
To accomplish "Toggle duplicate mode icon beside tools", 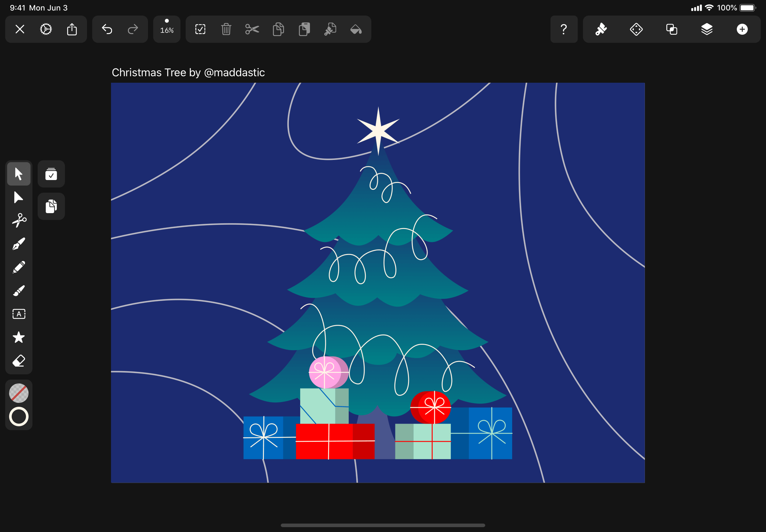I will [51, 206].
